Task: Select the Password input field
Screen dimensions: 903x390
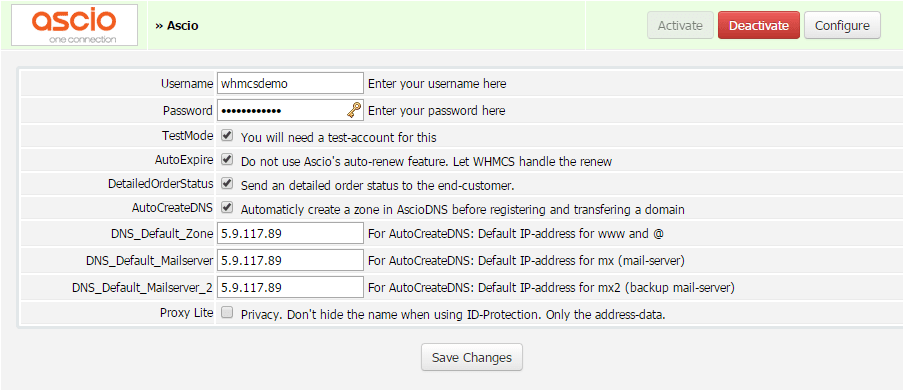Action: tap(290, 110)
